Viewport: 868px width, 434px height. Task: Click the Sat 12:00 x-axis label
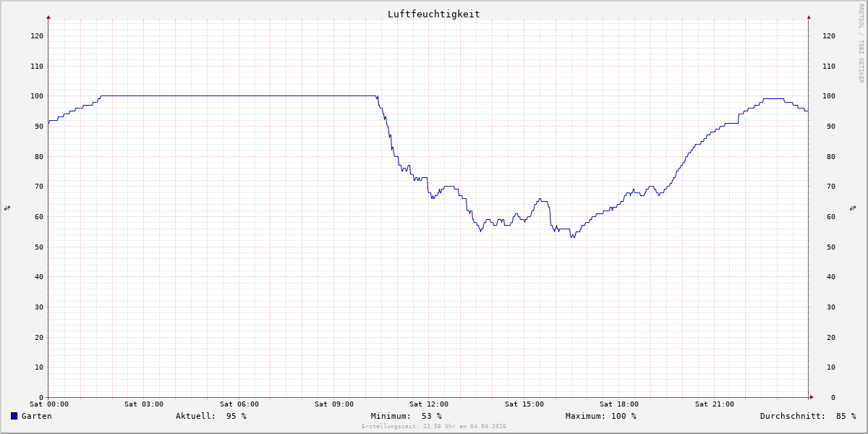coord(428,404)
